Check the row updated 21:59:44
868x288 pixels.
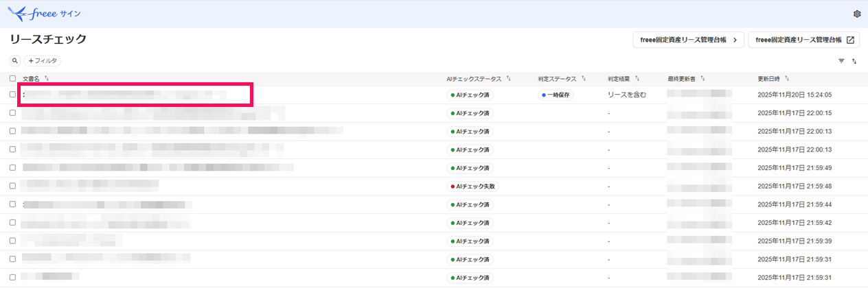click(x=12, y=204)
